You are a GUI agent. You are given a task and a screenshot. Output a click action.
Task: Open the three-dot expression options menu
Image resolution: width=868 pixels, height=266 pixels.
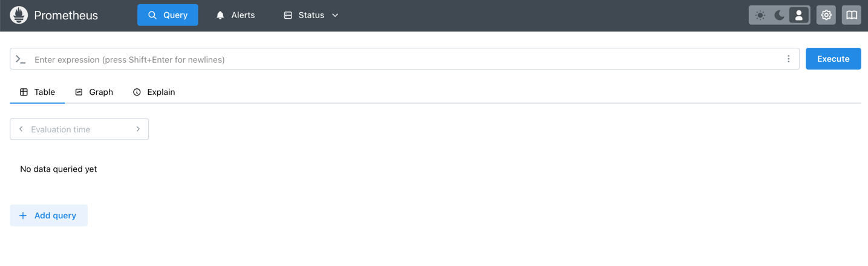[789, 59]
